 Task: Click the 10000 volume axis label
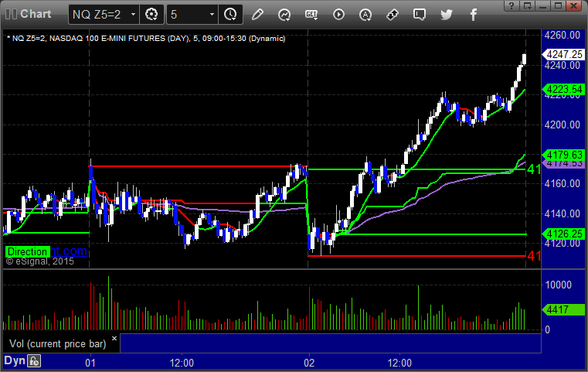(559, 285)
